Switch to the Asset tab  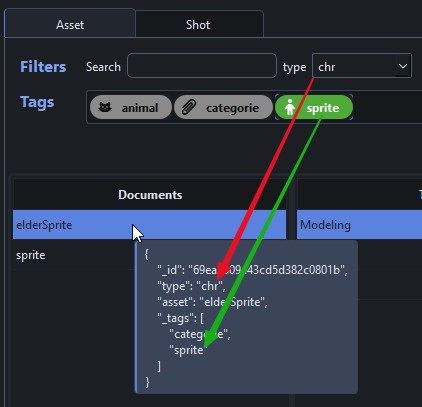(70, 24)
